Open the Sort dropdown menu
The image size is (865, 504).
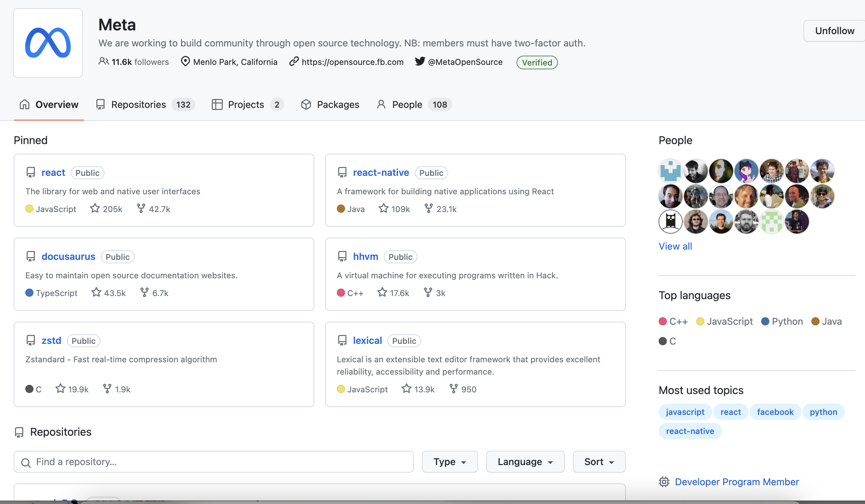[599, 461]
